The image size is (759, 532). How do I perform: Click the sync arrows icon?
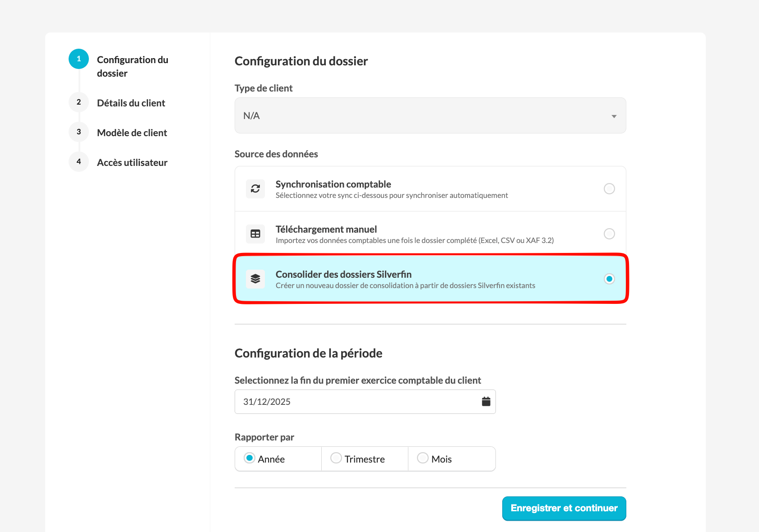pos(255,188)
